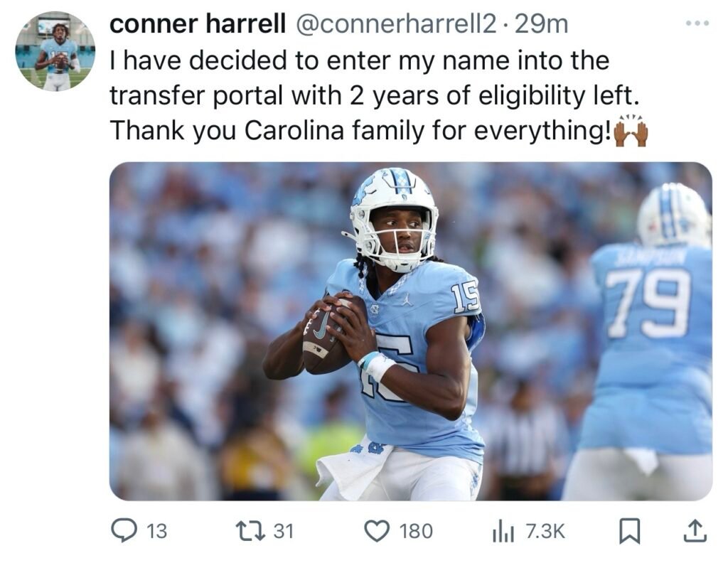Screen dimensions: 728x568
Task: Click the retweet arrows icon
Action: point(251,530)
